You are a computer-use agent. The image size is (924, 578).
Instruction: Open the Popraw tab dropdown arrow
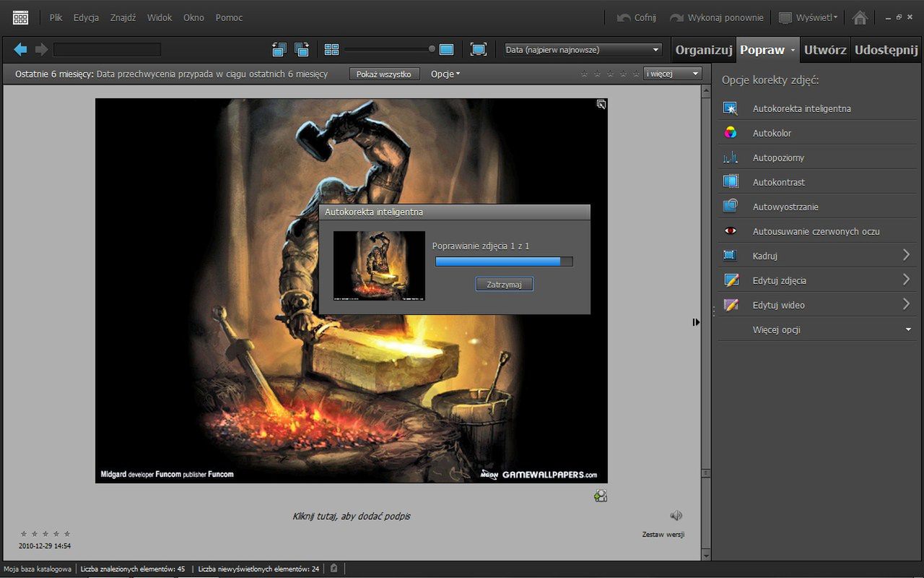point(793,51)
